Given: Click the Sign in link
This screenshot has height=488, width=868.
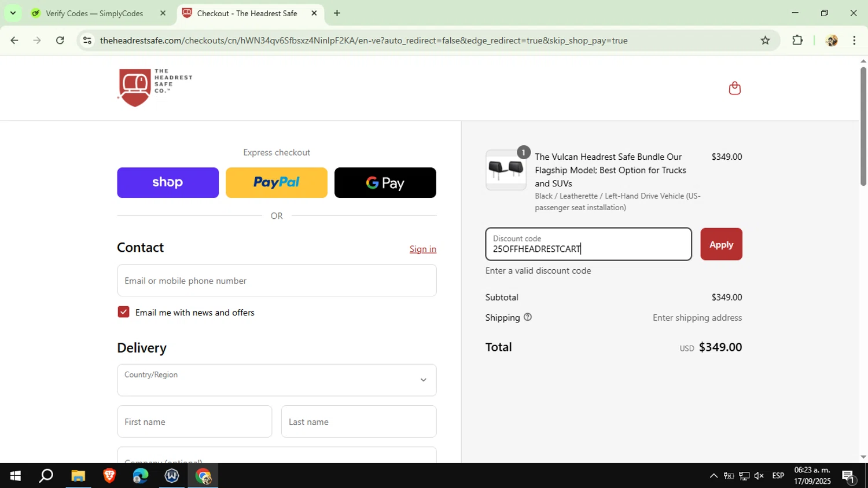Looking at the screenshot, I should [x=423, y=249].
